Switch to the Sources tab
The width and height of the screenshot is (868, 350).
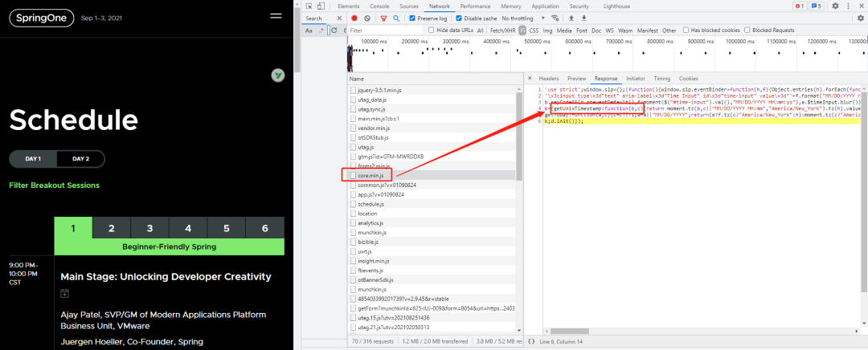tap(408, 6)
